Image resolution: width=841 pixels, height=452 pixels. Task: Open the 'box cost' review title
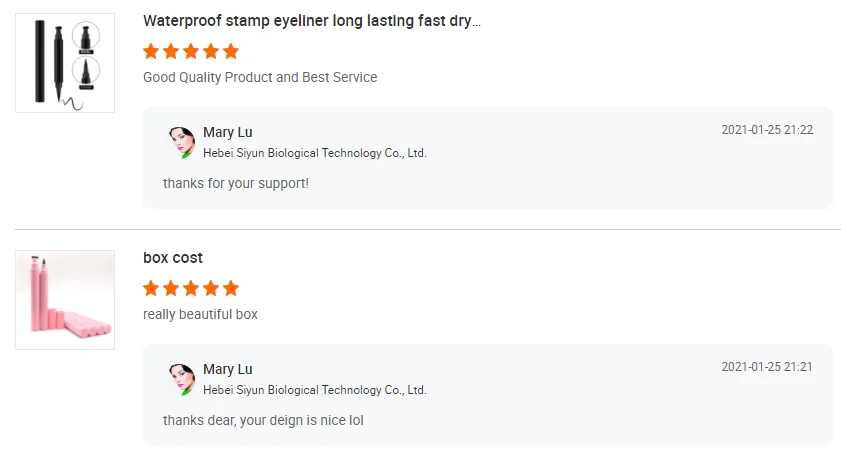click(x=173, y=258)
